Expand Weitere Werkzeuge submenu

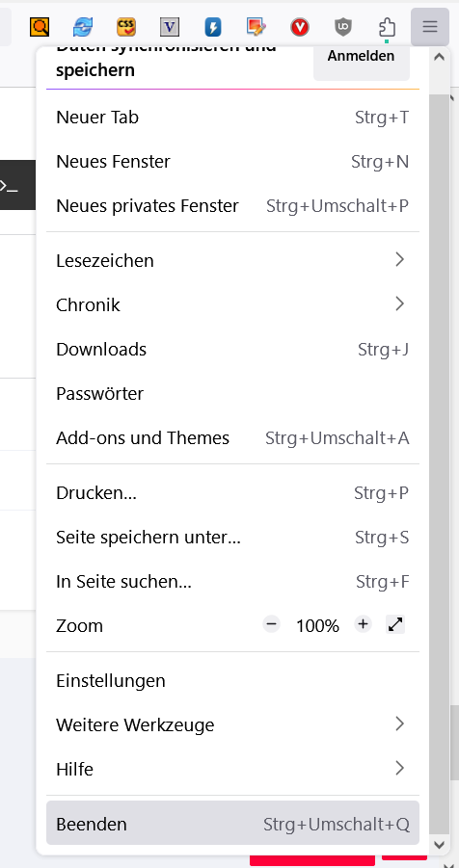[232, 724]
